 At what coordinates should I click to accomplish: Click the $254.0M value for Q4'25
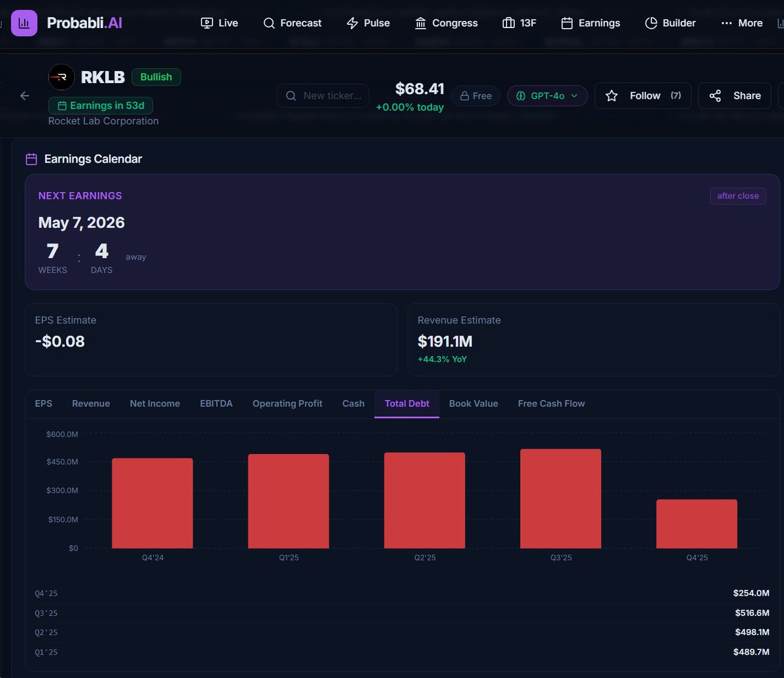coord(751,593)
